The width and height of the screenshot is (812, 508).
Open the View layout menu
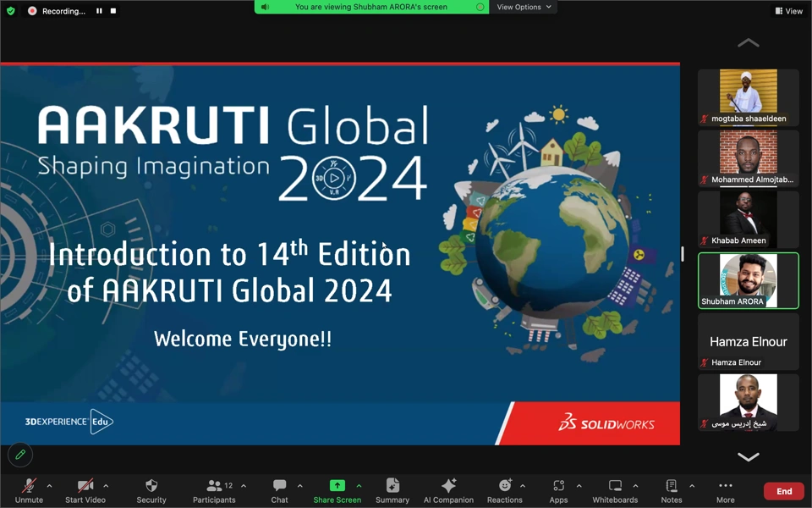pyautogui.click(x=788, y=11)
